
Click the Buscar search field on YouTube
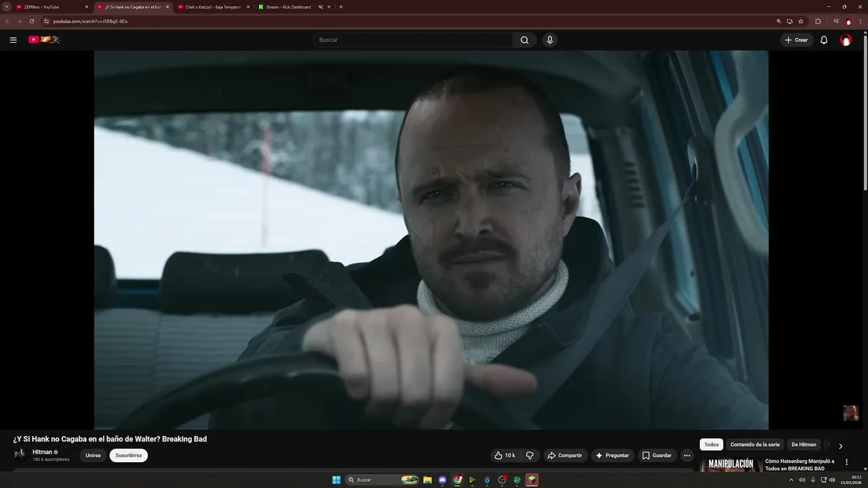click(413, 40)
